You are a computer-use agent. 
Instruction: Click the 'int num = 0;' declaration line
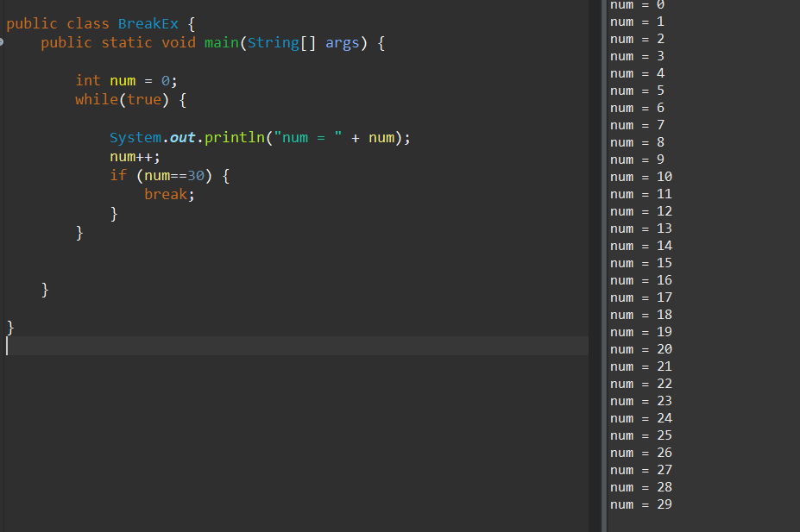click(x=127, y=81)
